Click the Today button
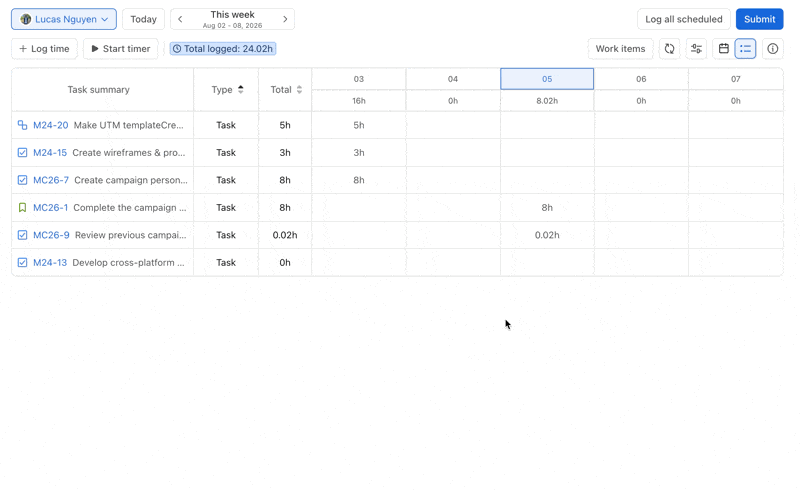 pos(143,19)
